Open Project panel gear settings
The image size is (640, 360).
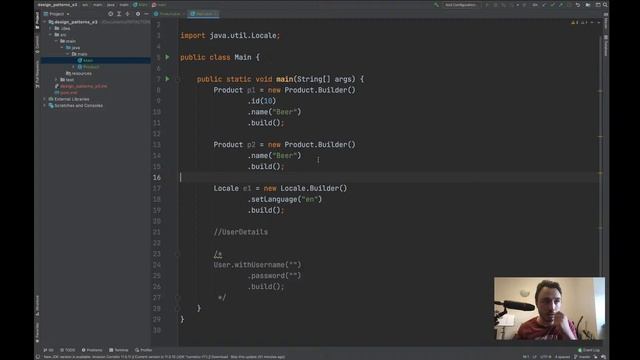(138, 14)
